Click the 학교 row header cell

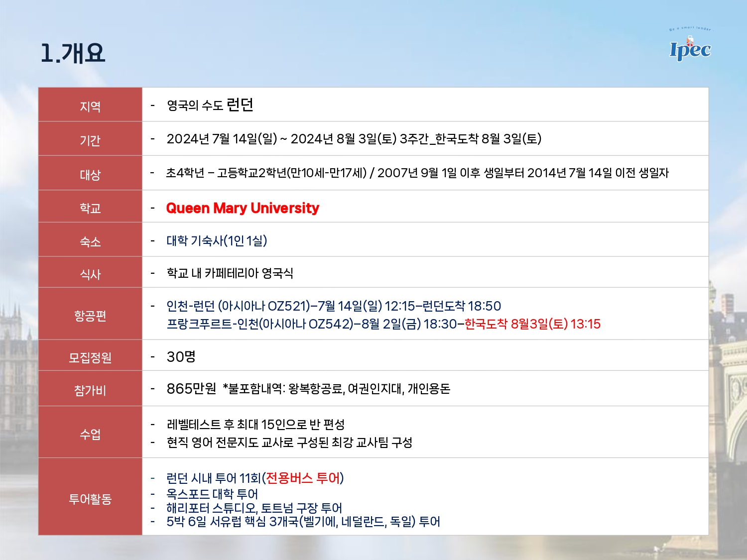(x=90, y=208)
